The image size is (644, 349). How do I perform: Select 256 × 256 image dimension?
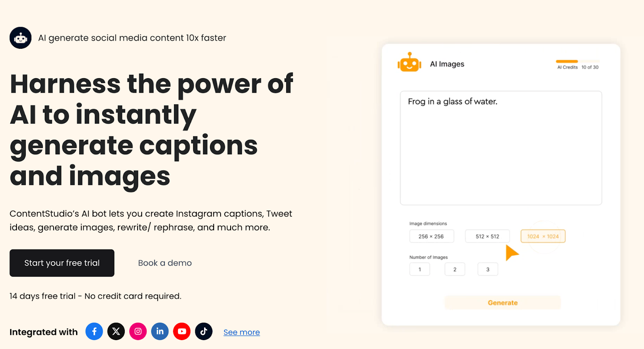tap(431, 236)
